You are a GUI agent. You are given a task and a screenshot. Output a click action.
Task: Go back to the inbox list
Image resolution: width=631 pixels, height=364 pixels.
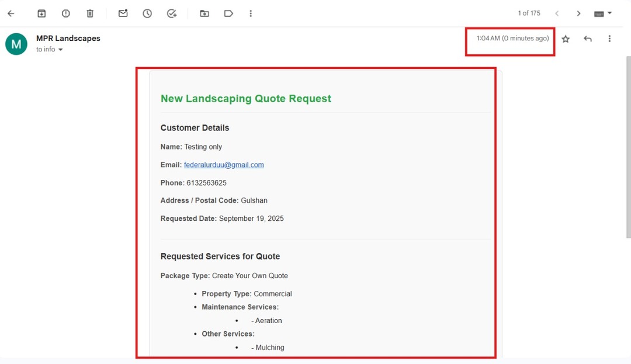tap(11, 13)
